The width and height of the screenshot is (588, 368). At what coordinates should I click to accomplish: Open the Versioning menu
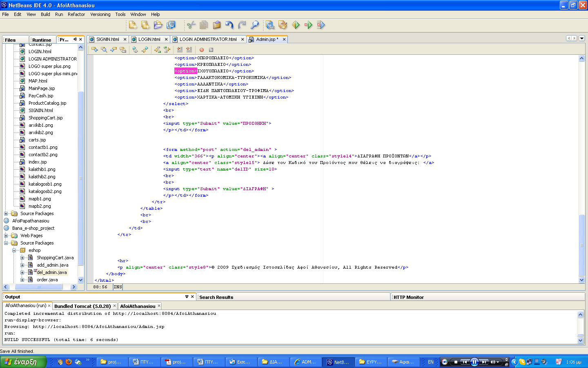point(100,14)
